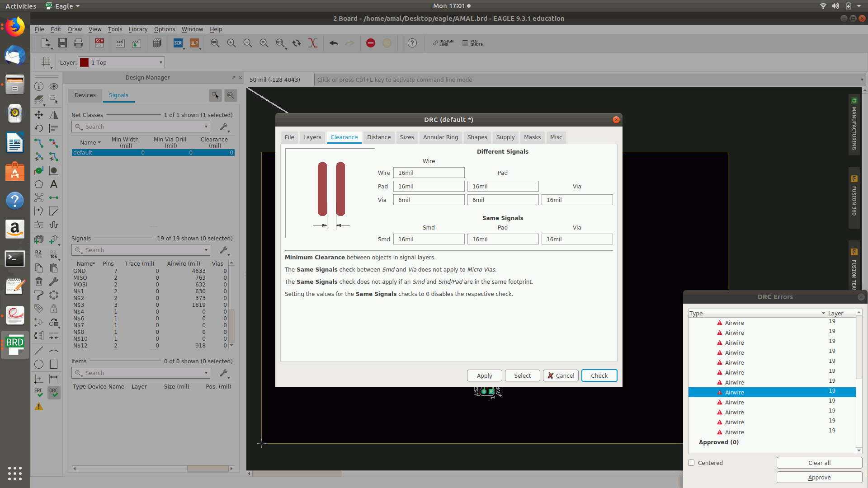The image size is (868, 488).
Task: Click the Wire-to-Wire clearance input field
Action: 429,173
